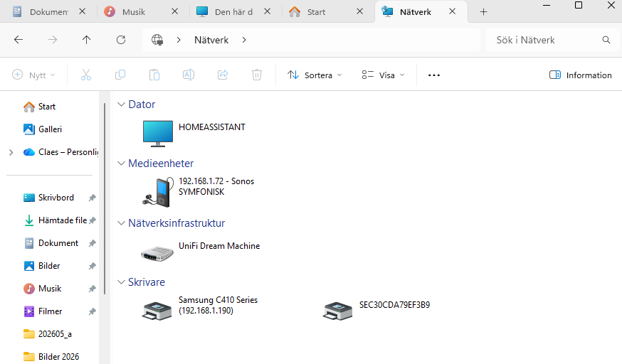Expand the chevron after Nätverk in address bar
This screenshot has width=622, height=364.
(x=244, y=40)
